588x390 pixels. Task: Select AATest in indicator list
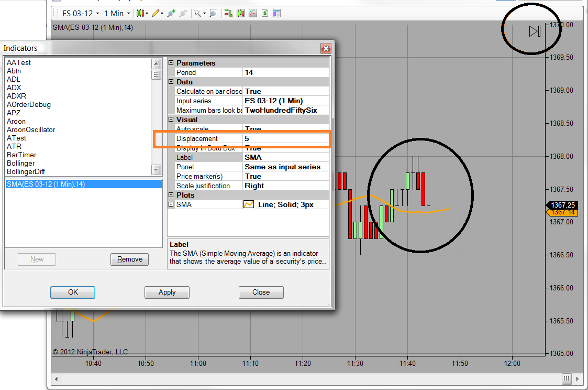[19, 63]
